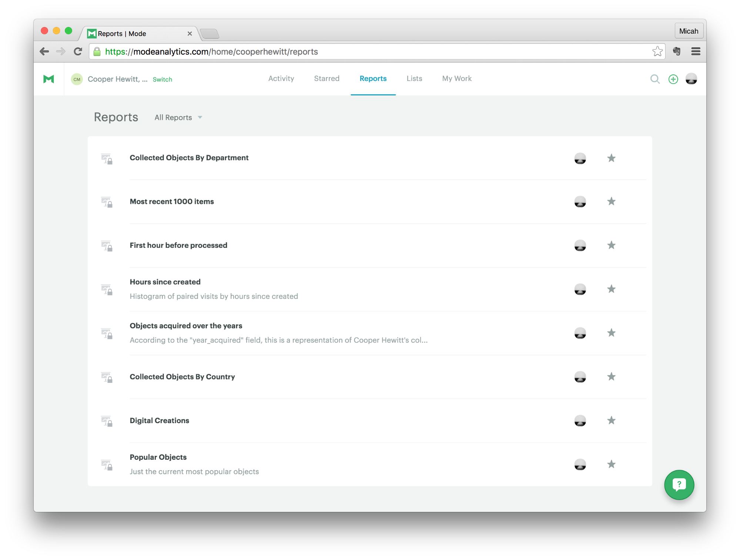This screenshot has height=560, width=740.
Task: Switch to the My Work tab
Action: point(457,78)
